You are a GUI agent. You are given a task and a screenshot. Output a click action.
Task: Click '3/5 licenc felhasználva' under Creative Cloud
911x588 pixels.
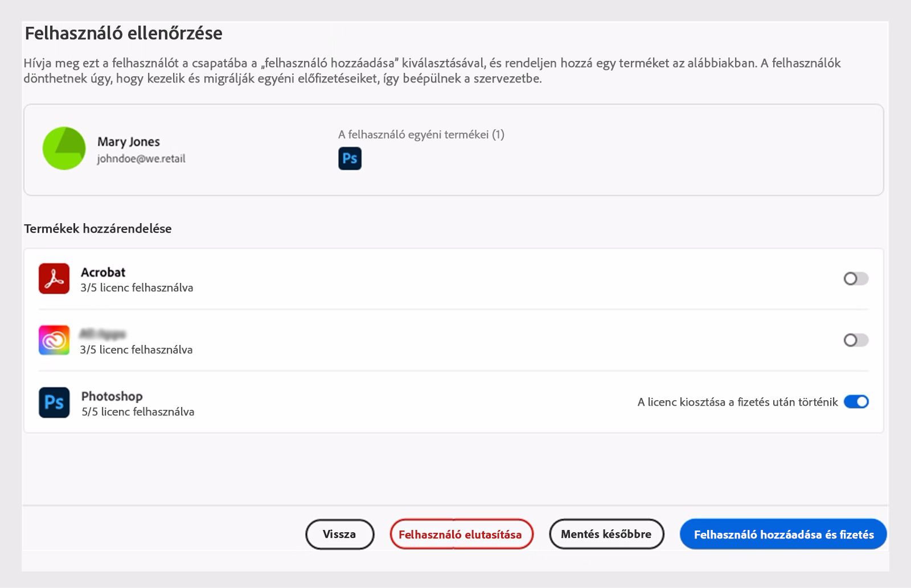coord(136,349)
